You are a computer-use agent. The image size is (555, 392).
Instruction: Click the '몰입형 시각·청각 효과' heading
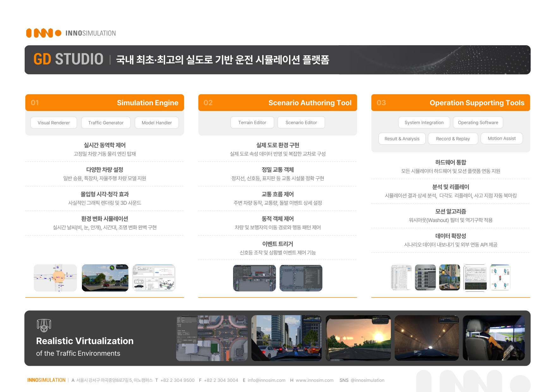pyautogui.click(x=105, y=194)
